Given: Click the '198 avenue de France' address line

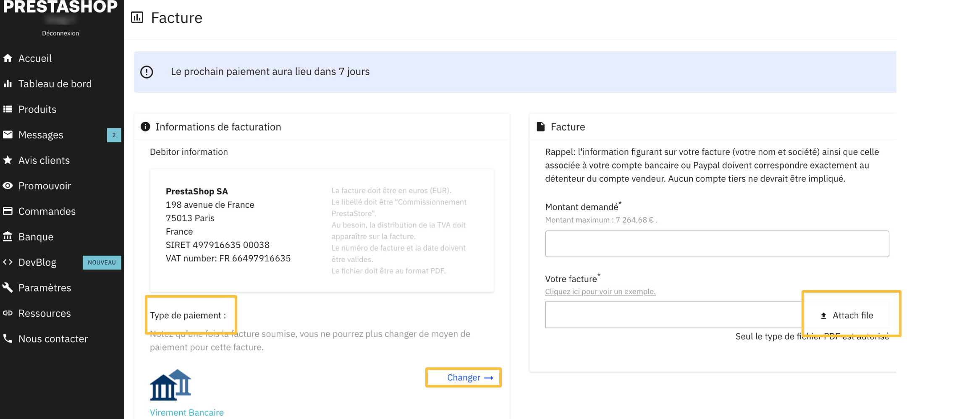Looking at the screenshot, I should point(210,205).
